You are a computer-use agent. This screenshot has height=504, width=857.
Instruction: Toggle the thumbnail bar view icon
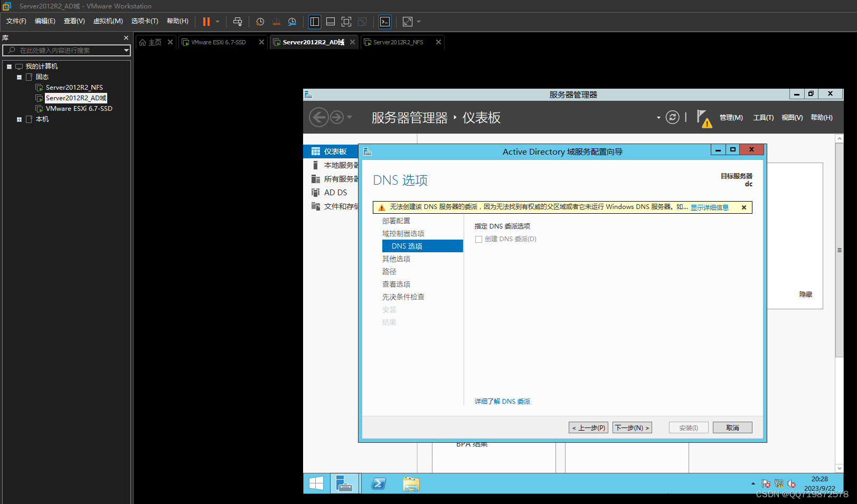[331, 22]
